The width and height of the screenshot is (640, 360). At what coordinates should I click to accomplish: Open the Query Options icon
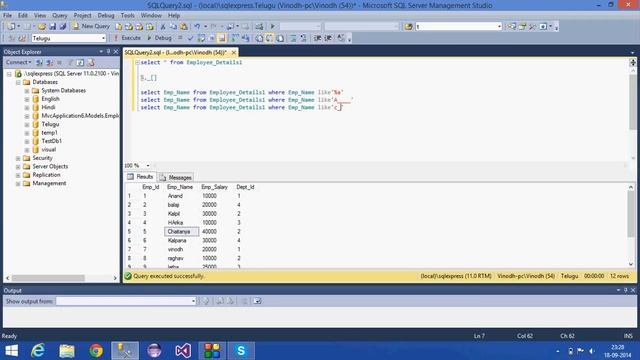211,38
